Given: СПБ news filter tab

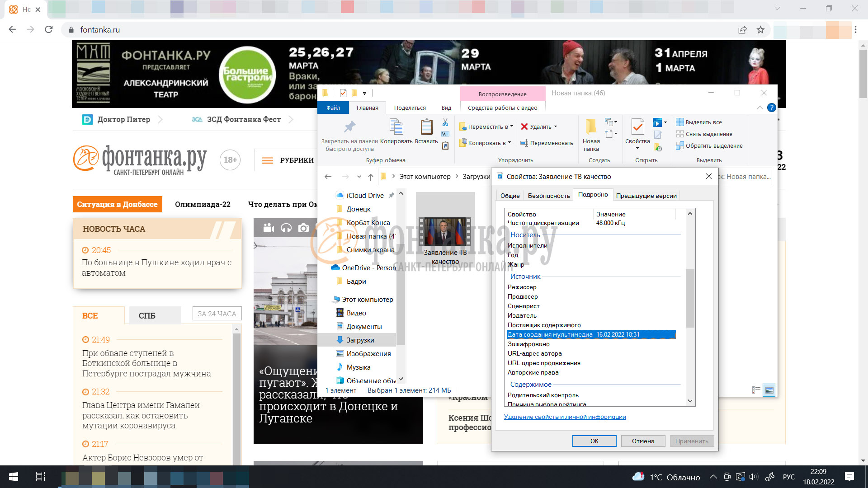Looking at the screenshot, I should click(x=155, y=315).
